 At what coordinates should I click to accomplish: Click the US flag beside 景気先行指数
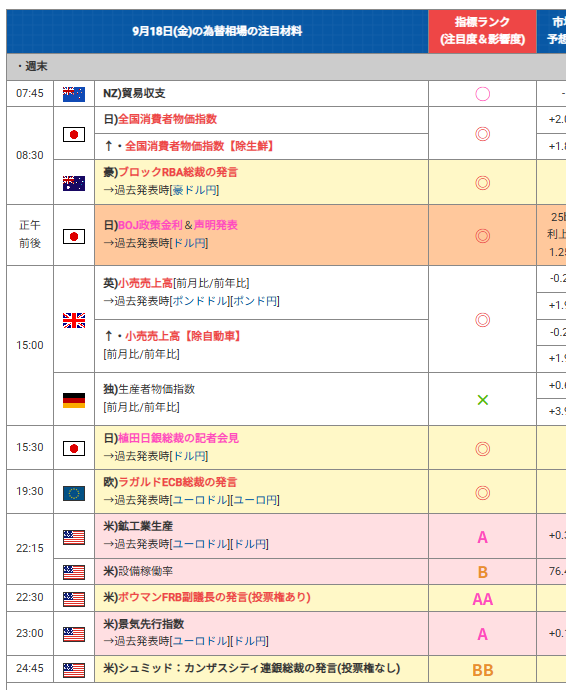pos(74,634)
